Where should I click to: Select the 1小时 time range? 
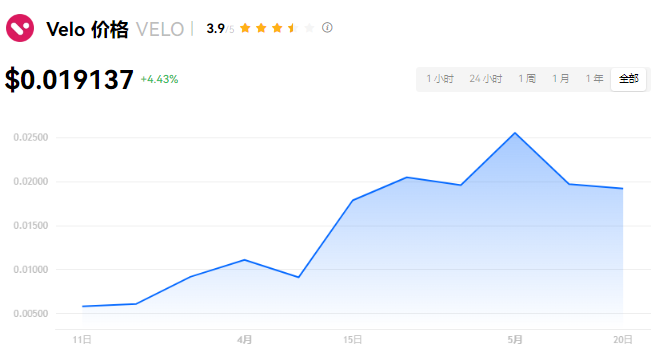click(x=440, y=79)
